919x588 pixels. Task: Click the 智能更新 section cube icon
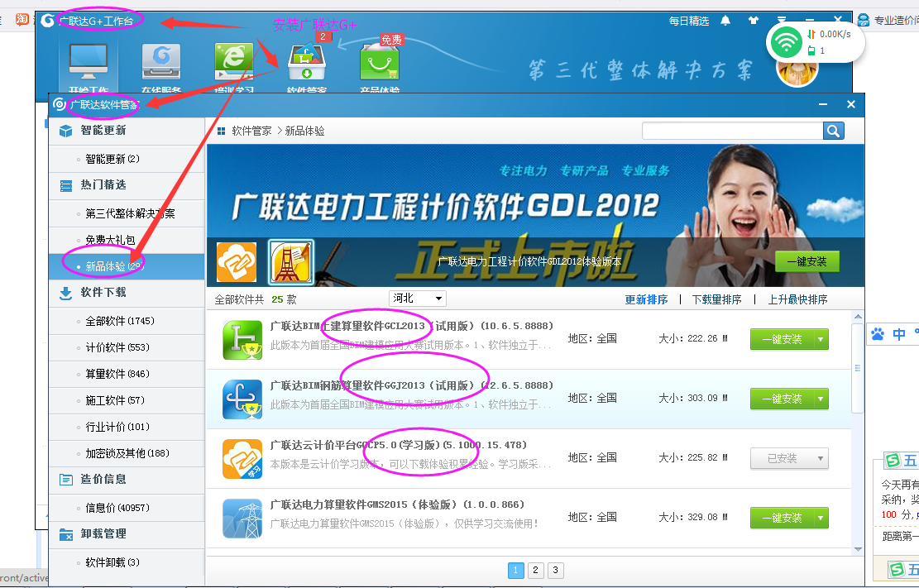coord(65,131)
